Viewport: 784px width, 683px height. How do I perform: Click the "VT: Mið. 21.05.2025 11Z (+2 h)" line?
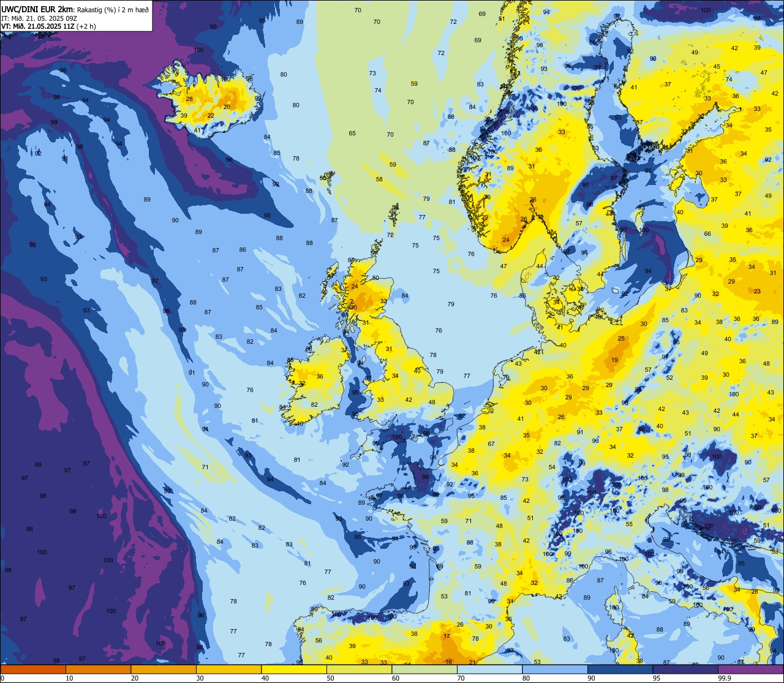(49, 26)
